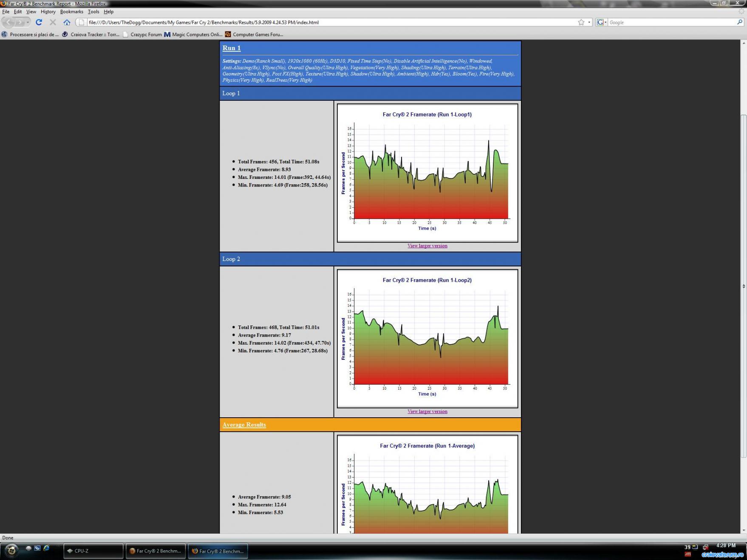The width and height of the screenshot is (747, 560).
Task: Click the scrollbar down arrow
Action: (744, 530)
